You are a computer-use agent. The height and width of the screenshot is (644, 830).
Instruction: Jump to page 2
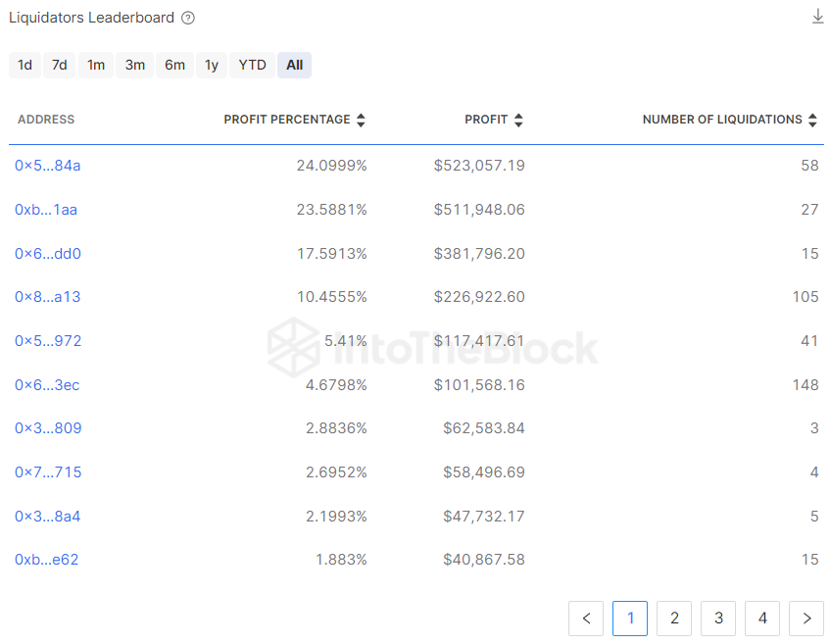coord(674,618)
